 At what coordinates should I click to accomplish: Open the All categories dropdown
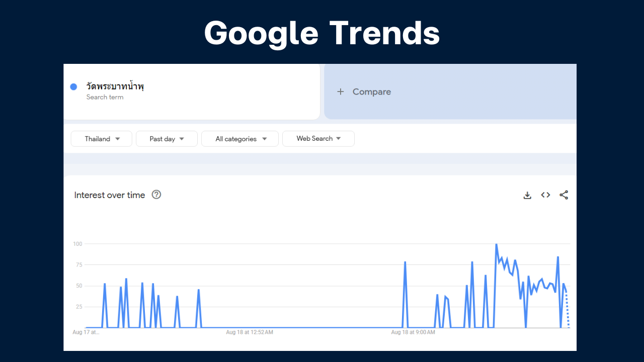(240, 139)
